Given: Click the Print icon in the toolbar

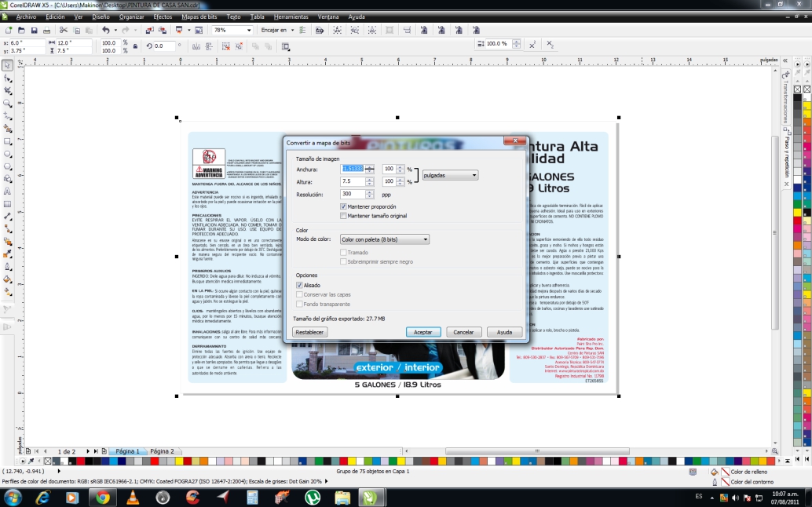Looking at the screenshot, I should pos(46,30).
